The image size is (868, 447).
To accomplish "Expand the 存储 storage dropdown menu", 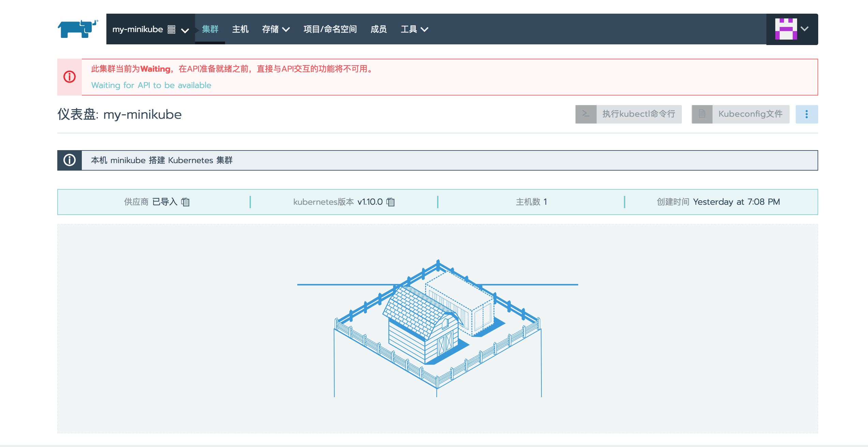I will click(x=276, y=29).
